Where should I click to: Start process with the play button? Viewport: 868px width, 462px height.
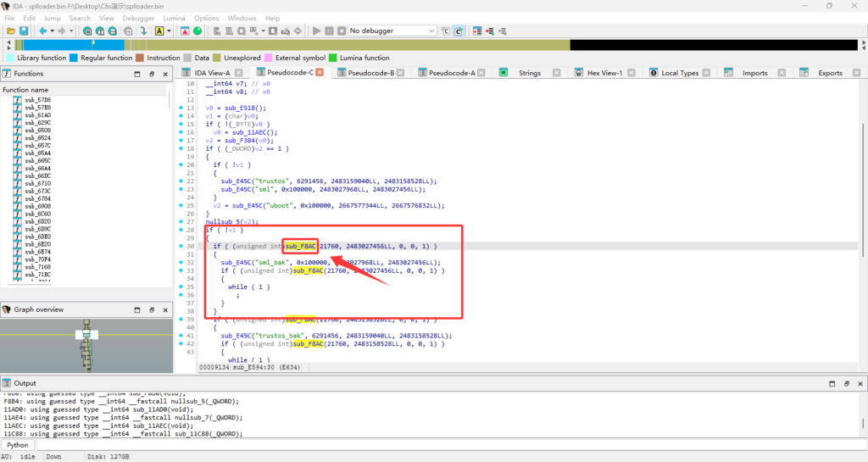tap(317, 31)
